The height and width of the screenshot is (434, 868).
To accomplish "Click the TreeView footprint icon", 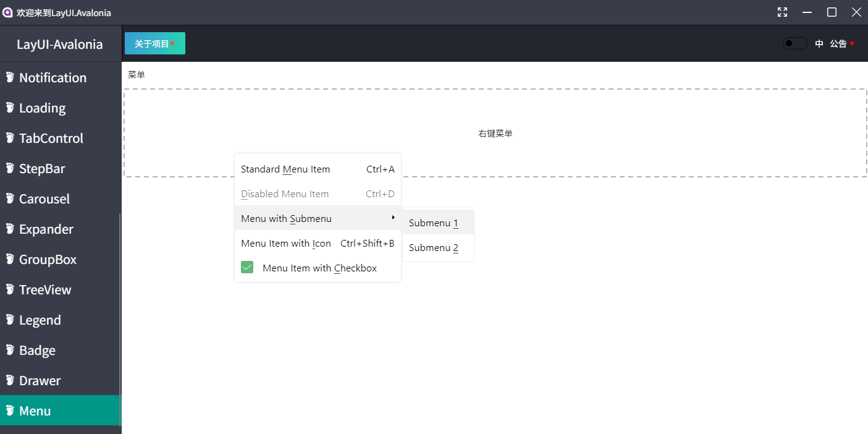I will [9, 289].
